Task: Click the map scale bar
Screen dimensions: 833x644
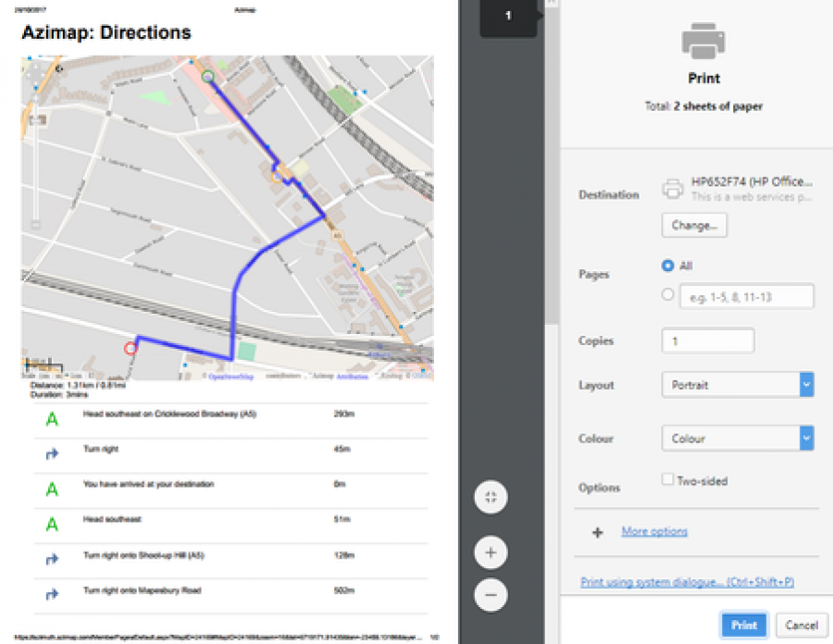Action: click(x=44, y=365)
